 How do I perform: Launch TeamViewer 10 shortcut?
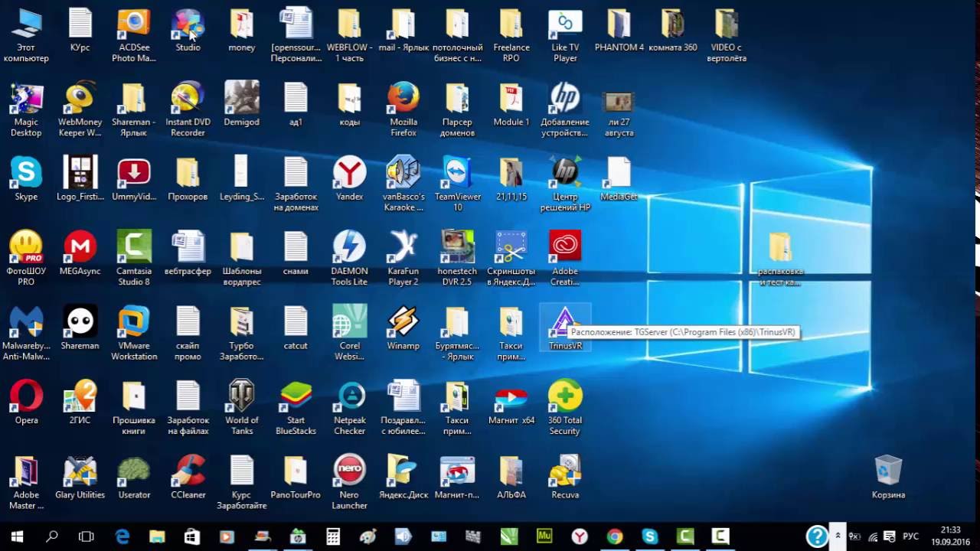[x=458, y=184]
